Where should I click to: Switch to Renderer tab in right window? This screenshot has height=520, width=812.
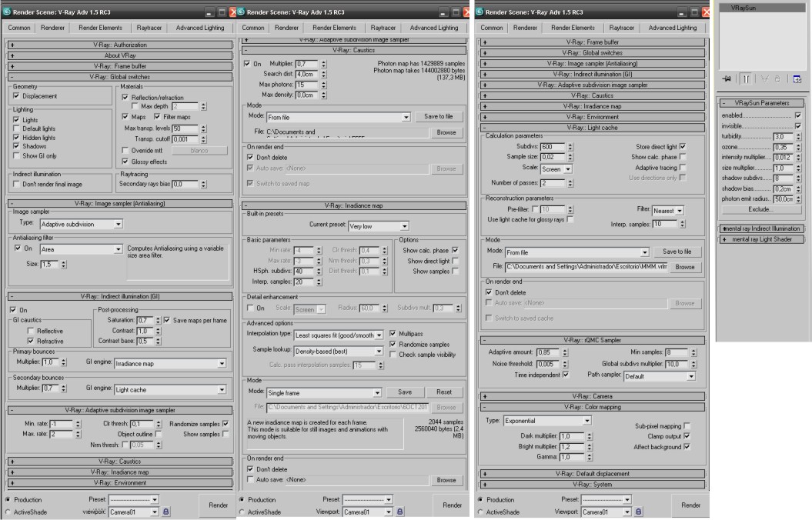point(525,28)
